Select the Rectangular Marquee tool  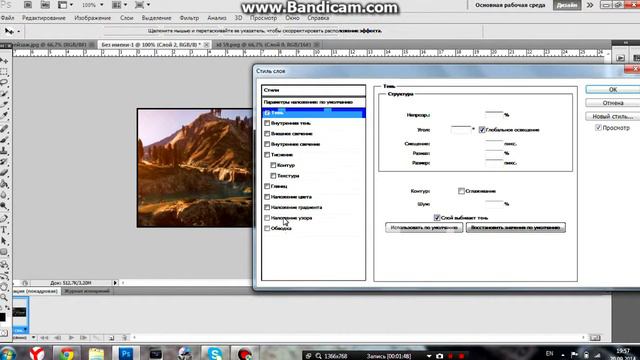point(4,72)
